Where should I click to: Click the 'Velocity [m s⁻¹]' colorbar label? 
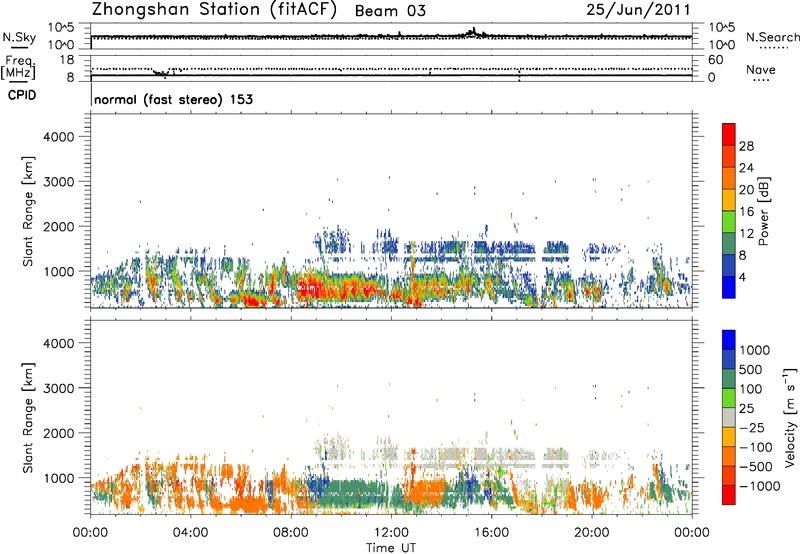click(790, 417)
